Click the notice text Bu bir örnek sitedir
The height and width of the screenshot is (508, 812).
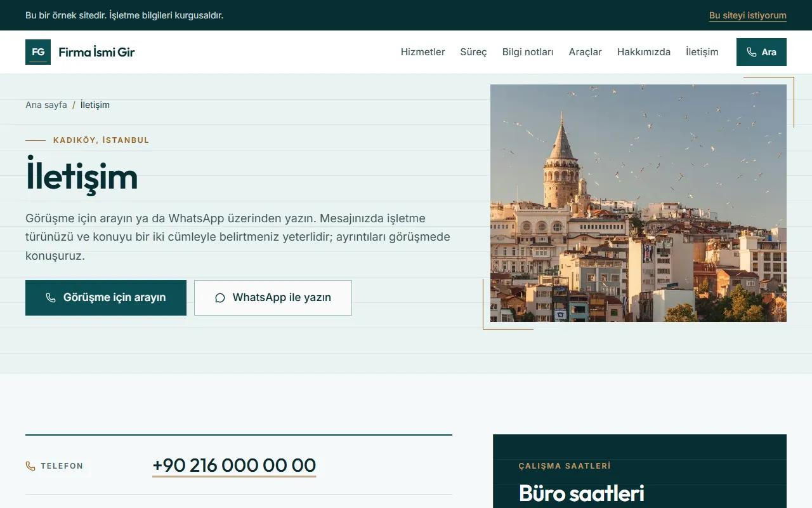pyautogui.click(x=124, y=15)
